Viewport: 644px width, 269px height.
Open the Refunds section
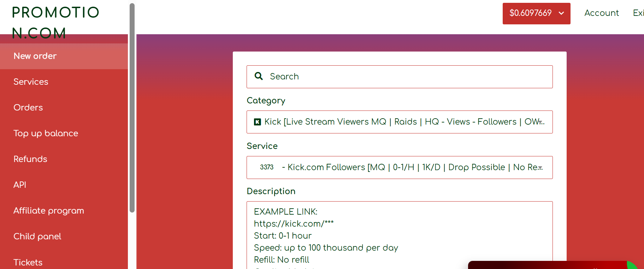(64, 159)
